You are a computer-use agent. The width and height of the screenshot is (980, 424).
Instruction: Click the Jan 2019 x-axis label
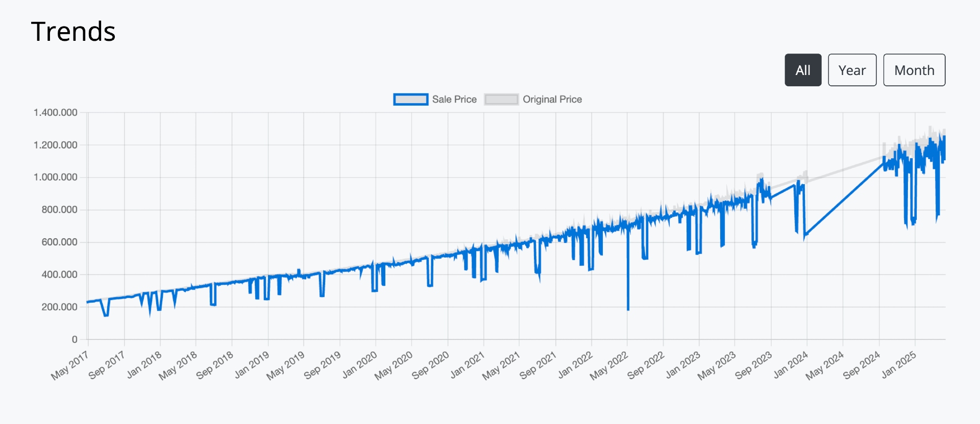tap(252, 364)
